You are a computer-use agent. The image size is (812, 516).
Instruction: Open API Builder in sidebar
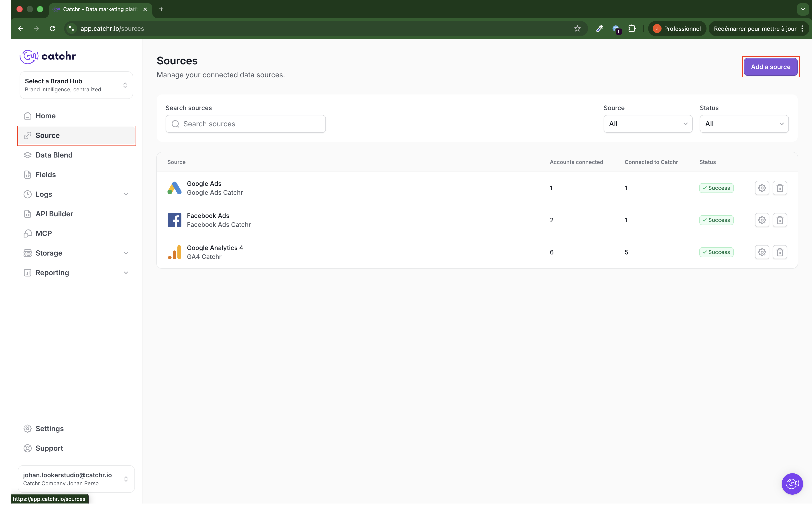[x=54, y=214]
